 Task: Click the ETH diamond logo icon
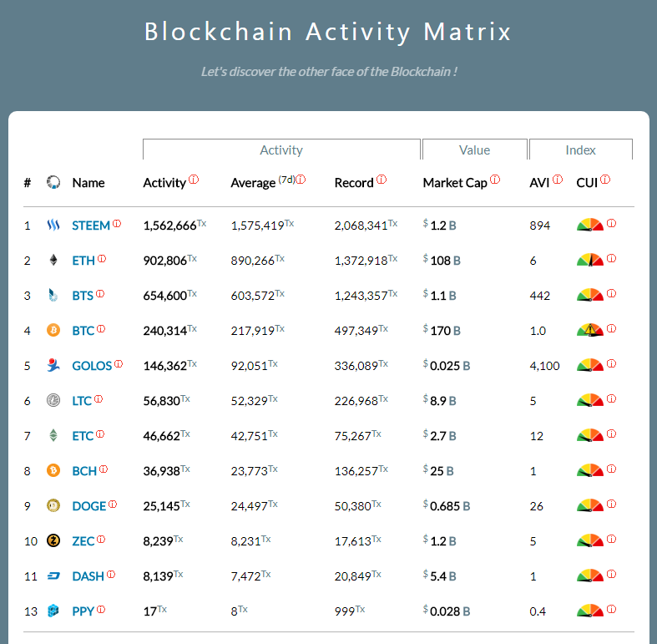coord(53,261)
